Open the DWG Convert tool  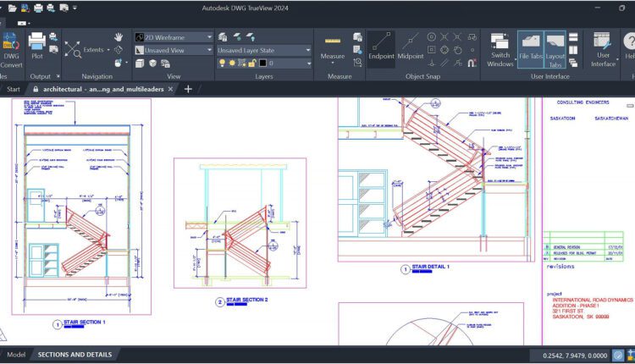click(x=10, y=50)
